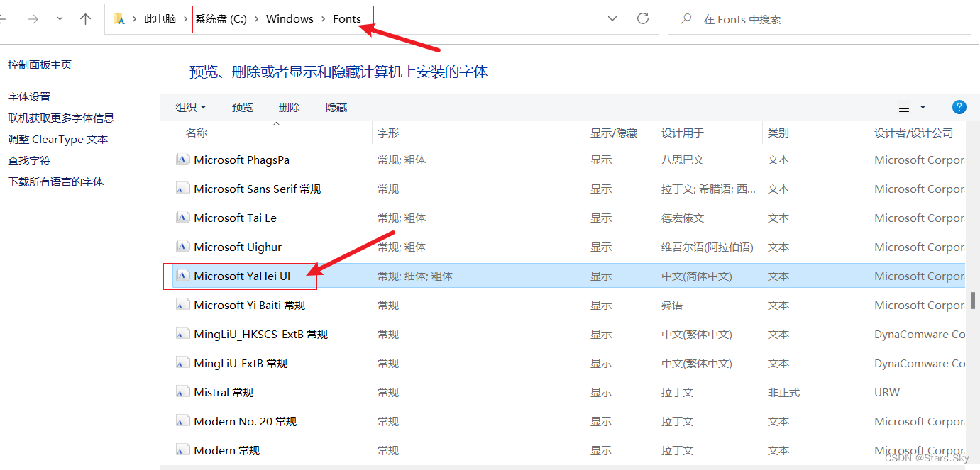Open view options dropdown arrow
This screenshot has width=980, height=470.
[923, 107]
